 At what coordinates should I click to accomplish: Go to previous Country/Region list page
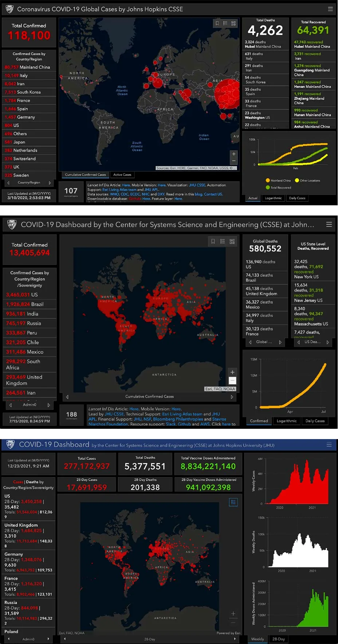click(x=8, y=183)
